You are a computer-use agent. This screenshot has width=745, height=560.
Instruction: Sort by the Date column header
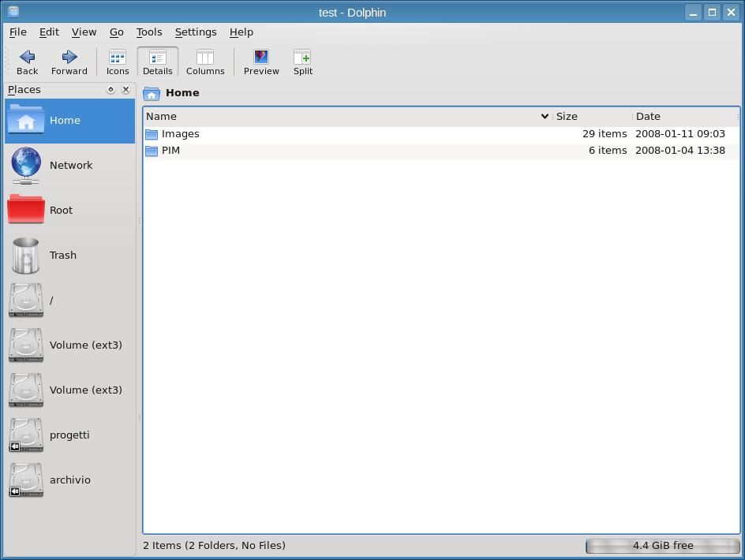point(686,117)
